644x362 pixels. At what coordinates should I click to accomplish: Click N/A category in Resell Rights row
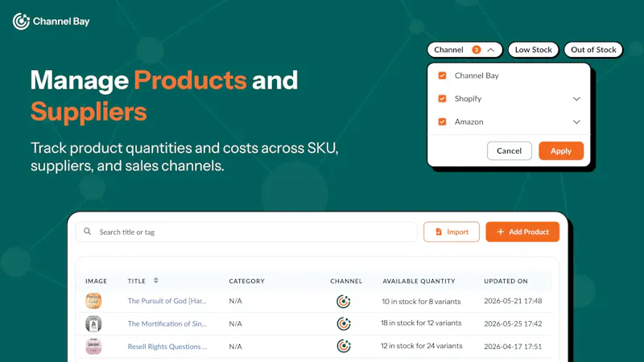coord(235,347)
